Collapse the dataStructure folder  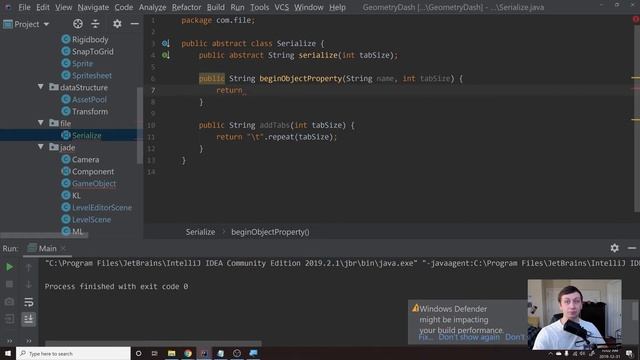click(41, 87)
